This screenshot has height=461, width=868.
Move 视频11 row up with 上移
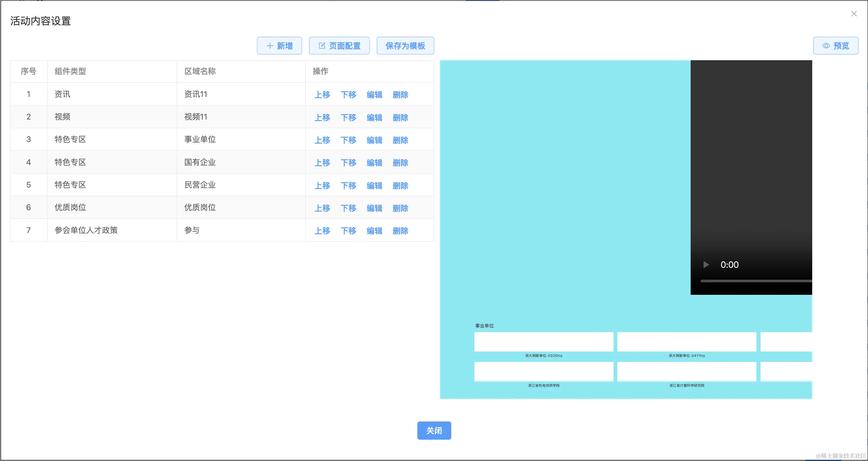coord(322,117)
